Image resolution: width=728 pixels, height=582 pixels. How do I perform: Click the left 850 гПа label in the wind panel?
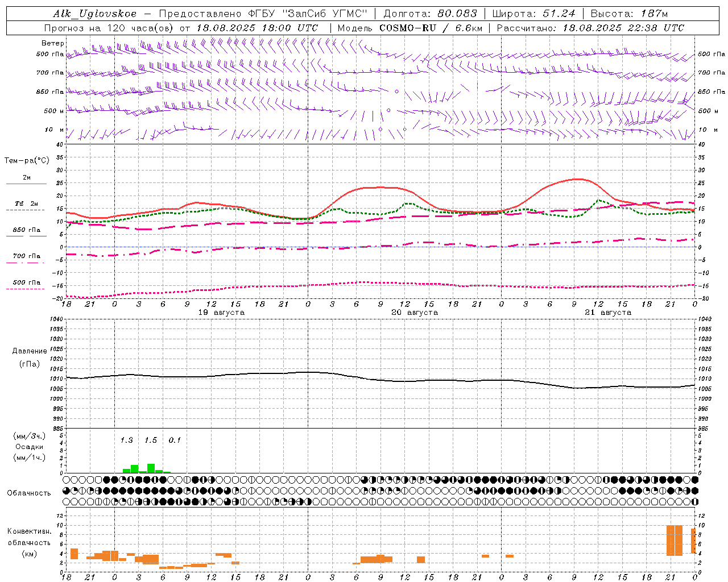point(50,92)
